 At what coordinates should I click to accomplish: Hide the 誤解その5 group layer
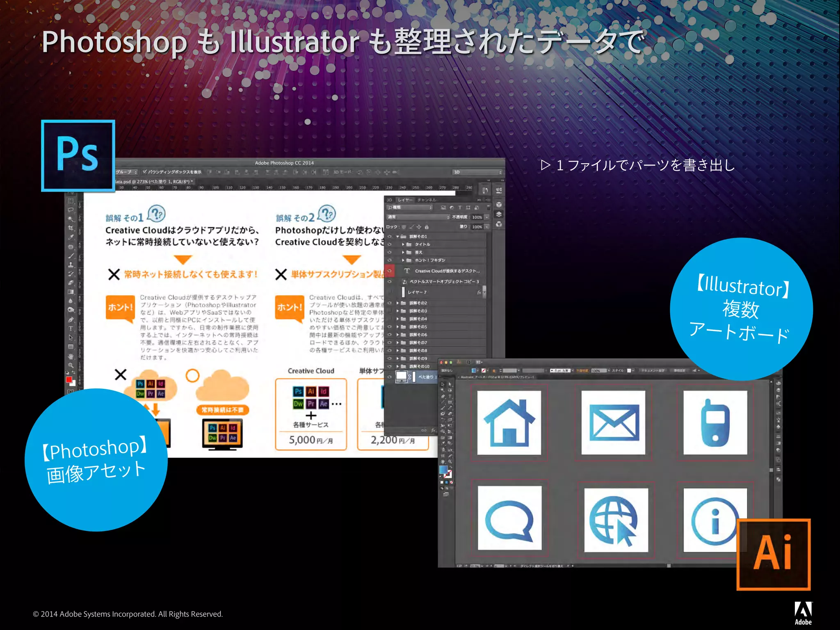coord(390,327)
